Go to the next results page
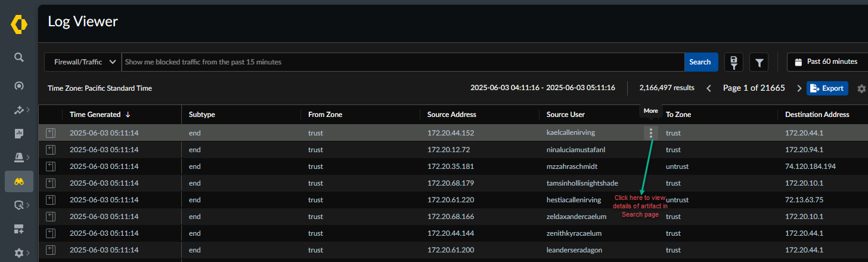The image size is (868, 262). click(799, 88)
